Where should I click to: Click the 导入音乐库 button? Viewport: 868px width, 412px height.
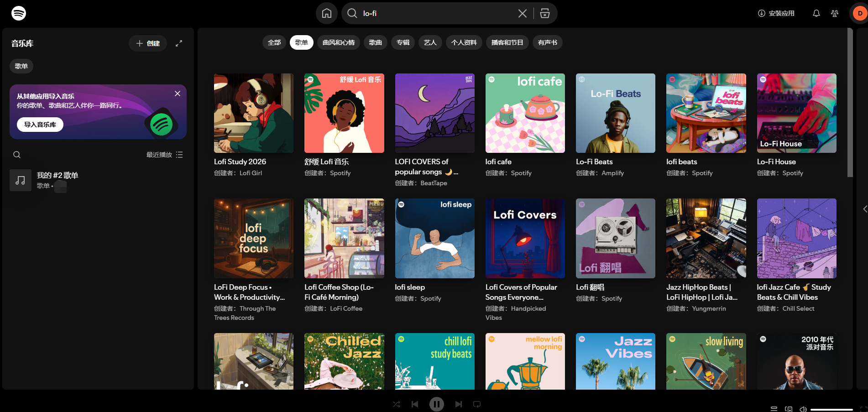tap(40, 124)
